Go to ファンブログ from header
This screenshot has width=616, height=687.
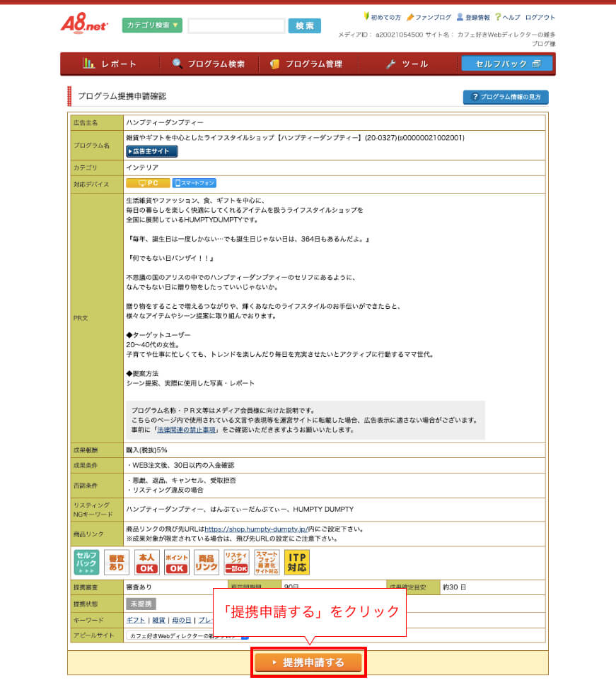coord(429,17)
